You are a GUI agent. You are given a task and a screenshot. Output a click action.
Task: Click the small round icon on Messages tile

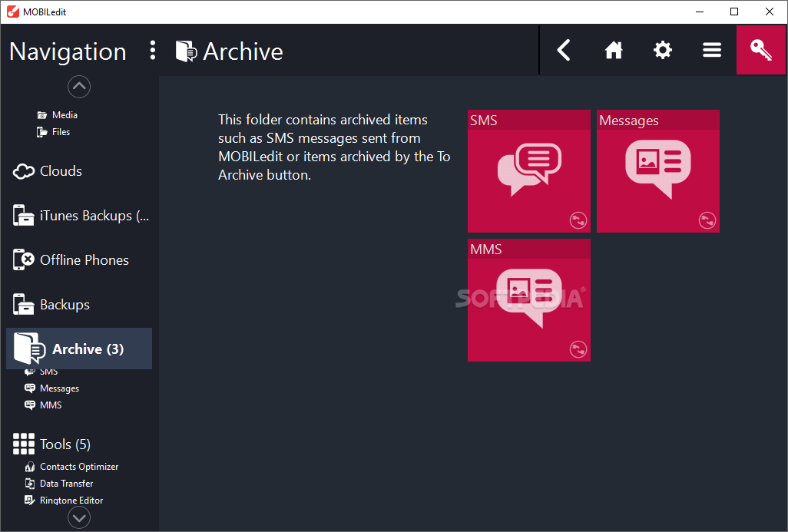click(707, 220)
